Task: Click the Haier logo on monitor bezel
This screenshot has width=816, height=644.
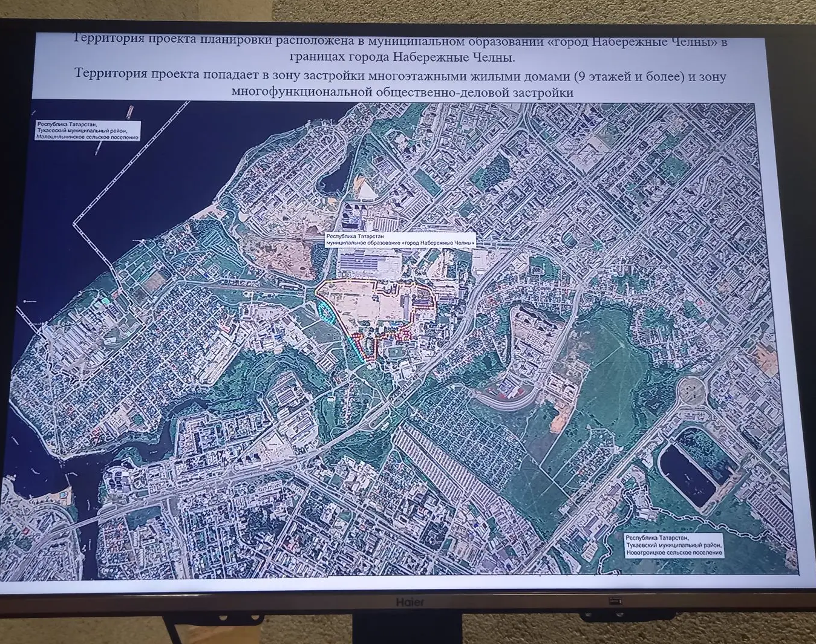Action: point(410,602)
